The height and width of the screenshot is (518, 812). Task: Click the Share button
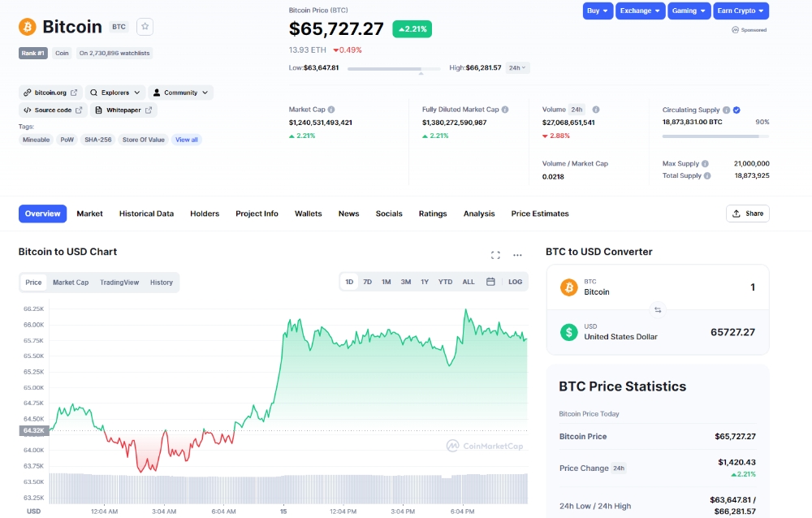748,214
